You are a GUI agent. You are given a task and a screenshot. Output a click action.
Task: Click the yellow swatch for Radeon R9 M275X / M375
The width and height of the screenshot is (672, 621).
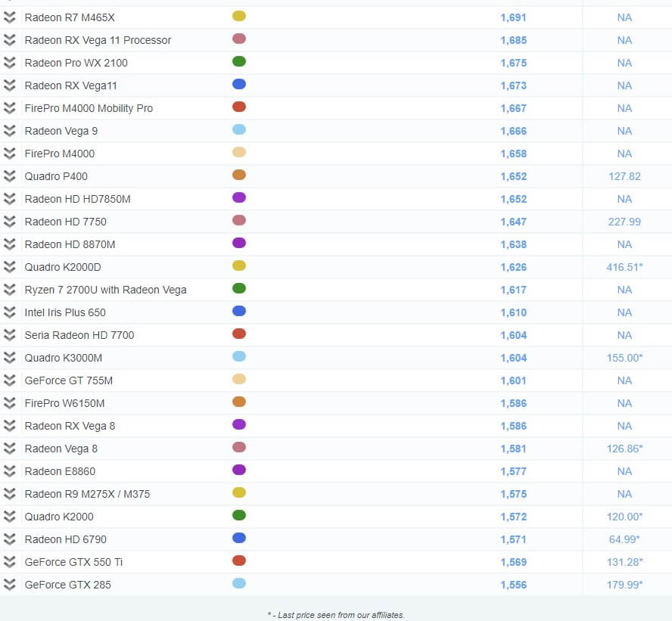(239, 492)
